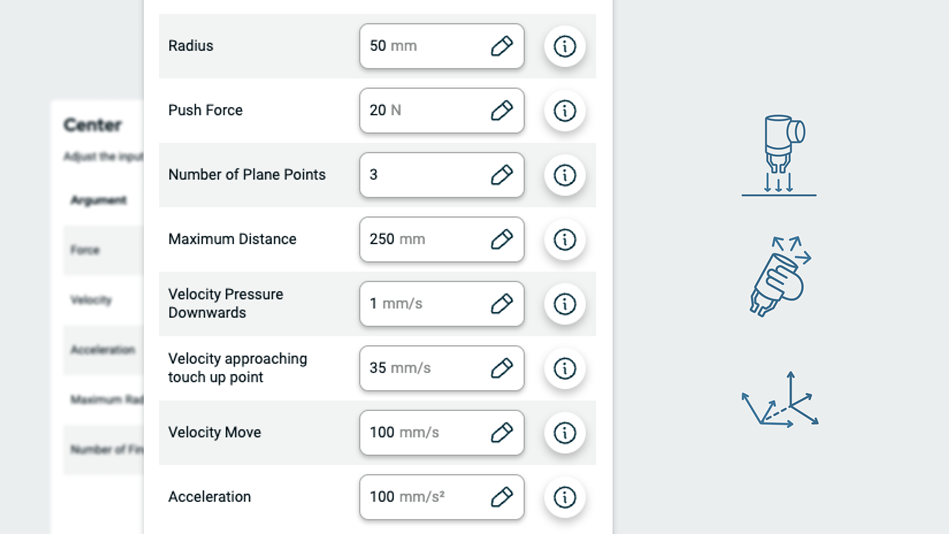Show the Maximum Distance info tooltip
The image size is (950, 534).
[565, 239]
